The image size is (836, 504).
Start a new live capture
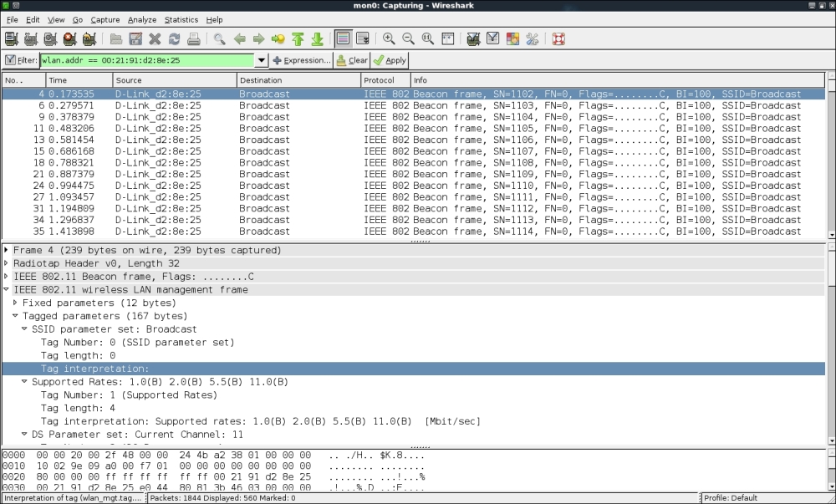pos(50,39)
